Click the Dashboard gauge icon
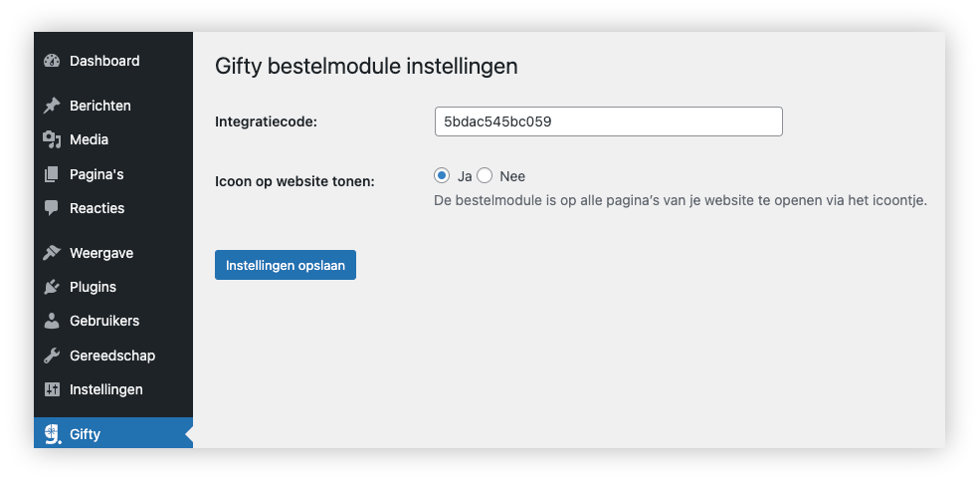Image resolution: width=980 pixels, height=478 pixels. pyautogui.click(x=52, y=61)
